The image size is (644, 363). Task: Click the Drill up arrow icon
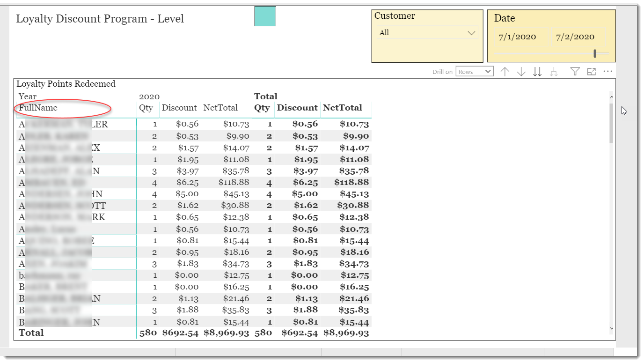[505, 72]
